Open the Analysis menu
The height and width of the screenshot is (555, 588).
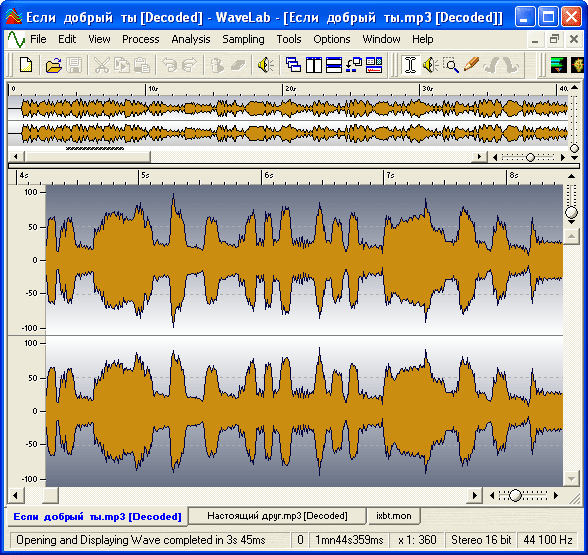[190, 39]
